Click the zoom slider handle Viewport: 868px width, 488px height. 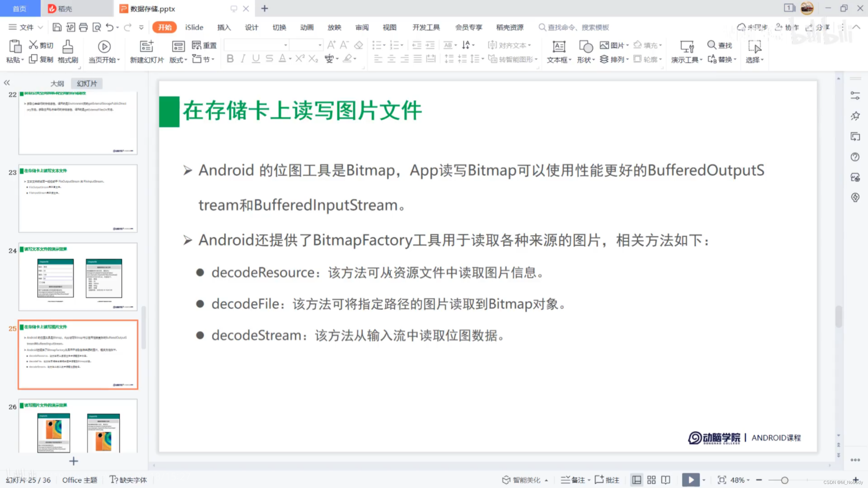coord(784,480)
